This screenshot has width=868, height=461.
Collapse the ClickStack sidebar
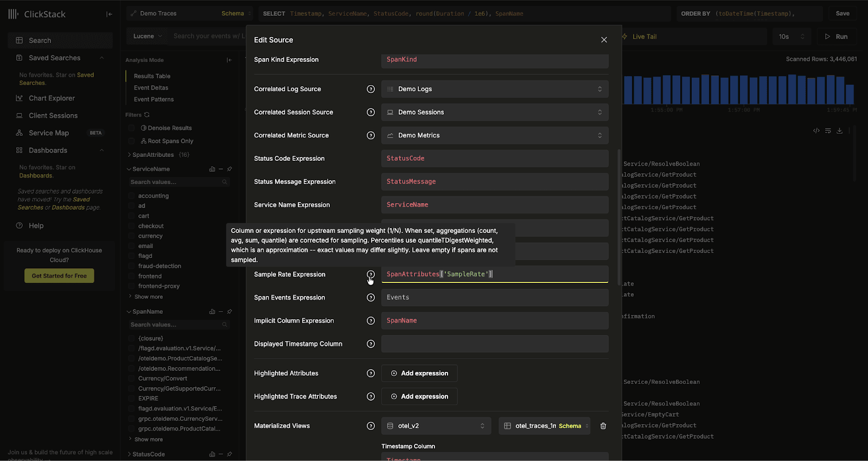point(109,14)
